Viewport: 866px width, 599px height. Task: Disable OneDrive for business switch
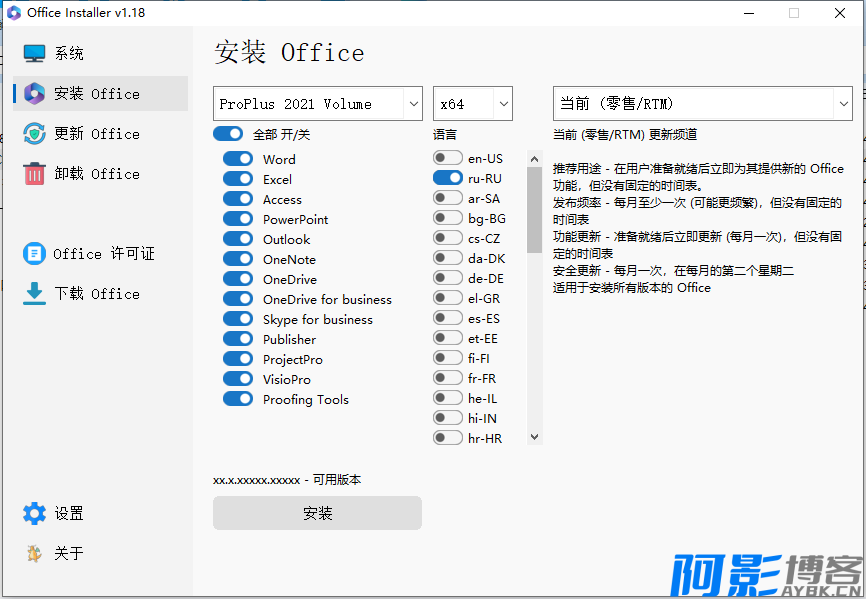[x=238, y=299]
